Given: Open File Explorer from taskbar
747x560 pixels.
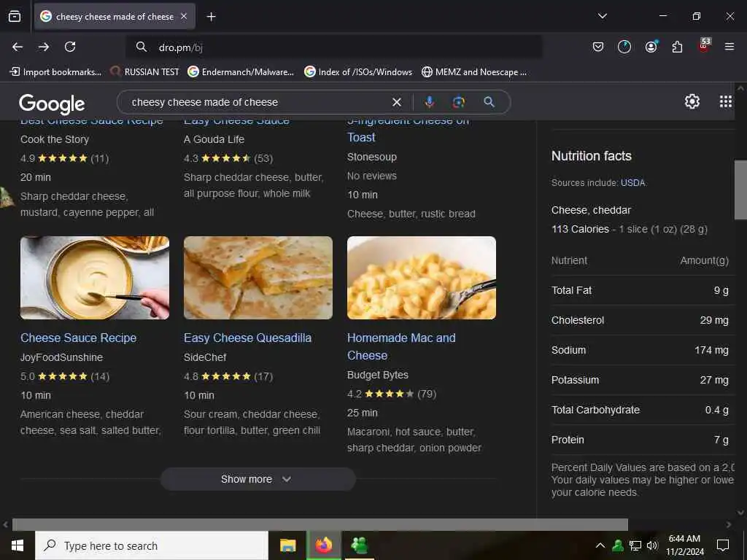Looking at the screenshot, I should tap(287, 545).
